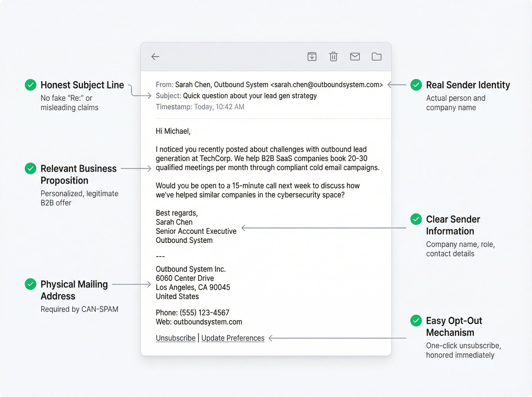Click the green checkmark beside Real Sender Identity
The image size is (532, 397).
(416, 85)
